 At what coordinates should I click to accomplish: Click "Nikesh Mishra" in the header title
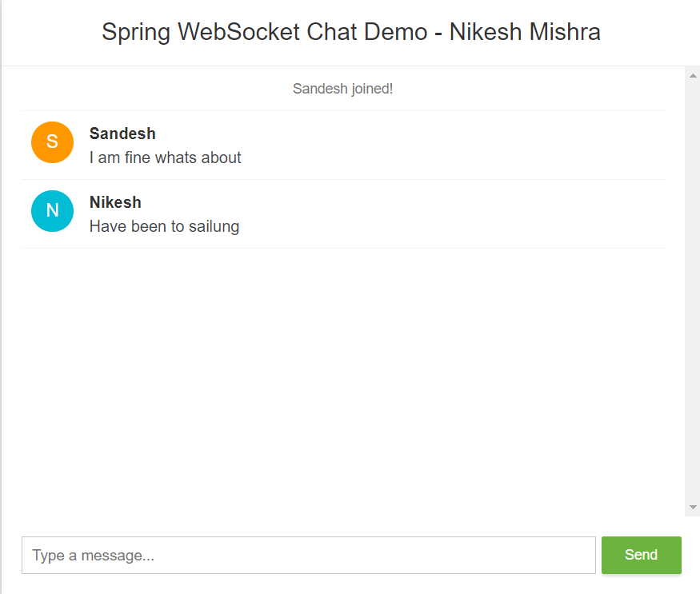point(525,32)
